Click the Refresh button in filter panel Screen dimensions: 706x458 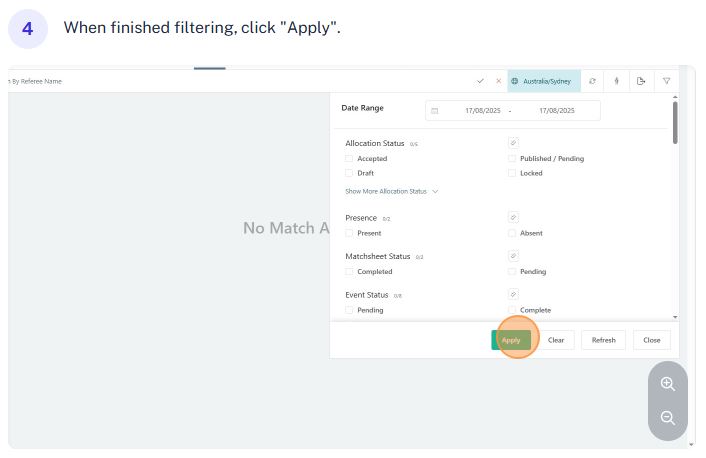tap(603, 340)
